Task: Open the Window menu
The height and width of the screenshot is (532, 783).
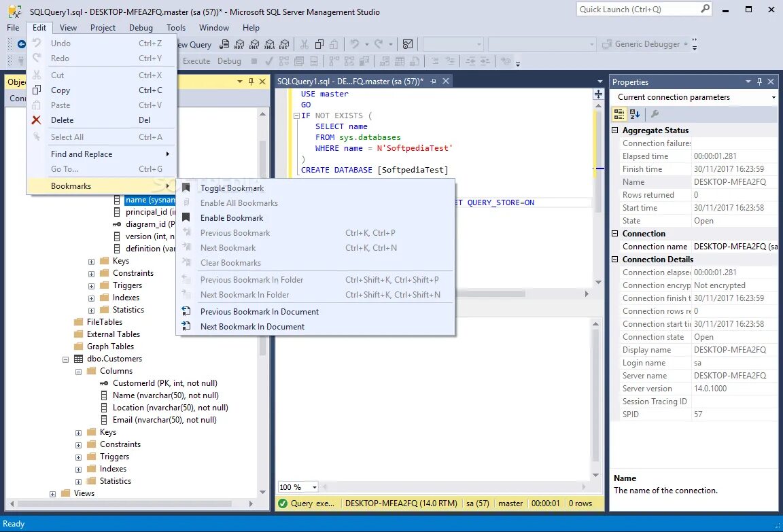Action: (x=213, y=28)
